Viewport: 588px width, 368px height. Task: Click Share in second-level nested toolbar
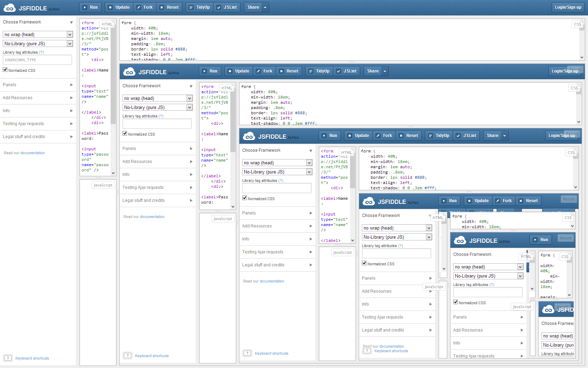pyautogui.click(x=373, y=71)
